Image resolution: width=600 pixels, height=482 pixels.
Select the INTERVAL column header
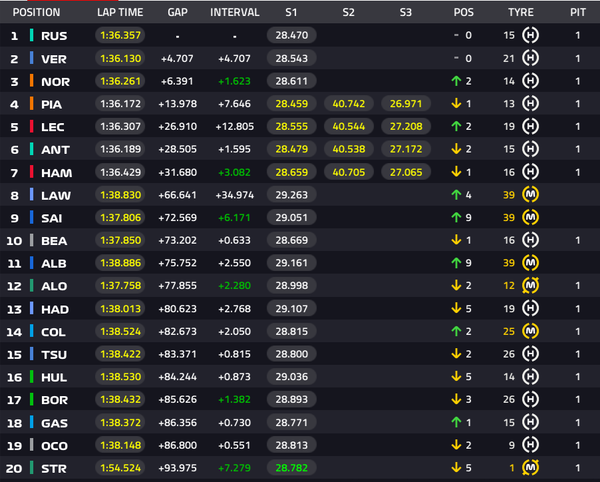pyautogui.click(x=235, y=12)
